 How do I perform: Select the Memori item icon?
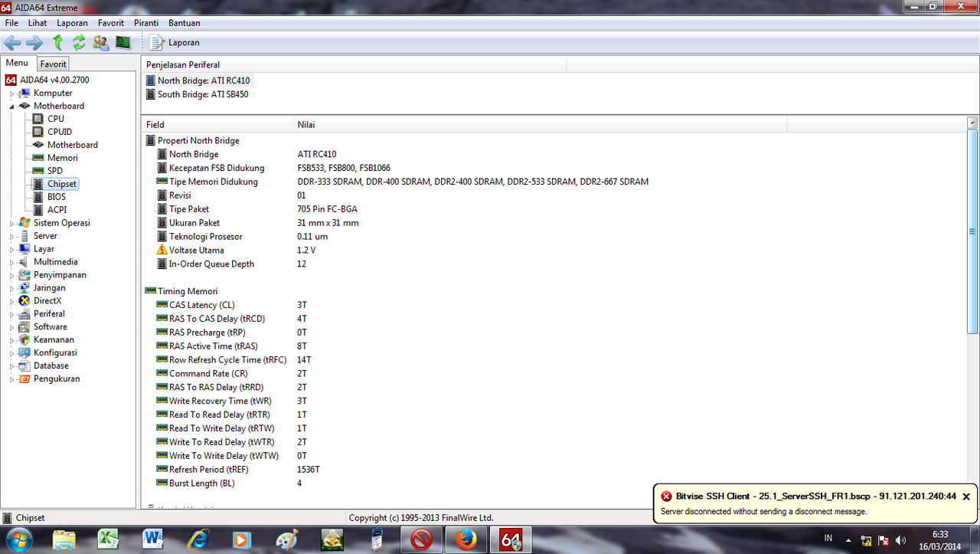(38, 158)
